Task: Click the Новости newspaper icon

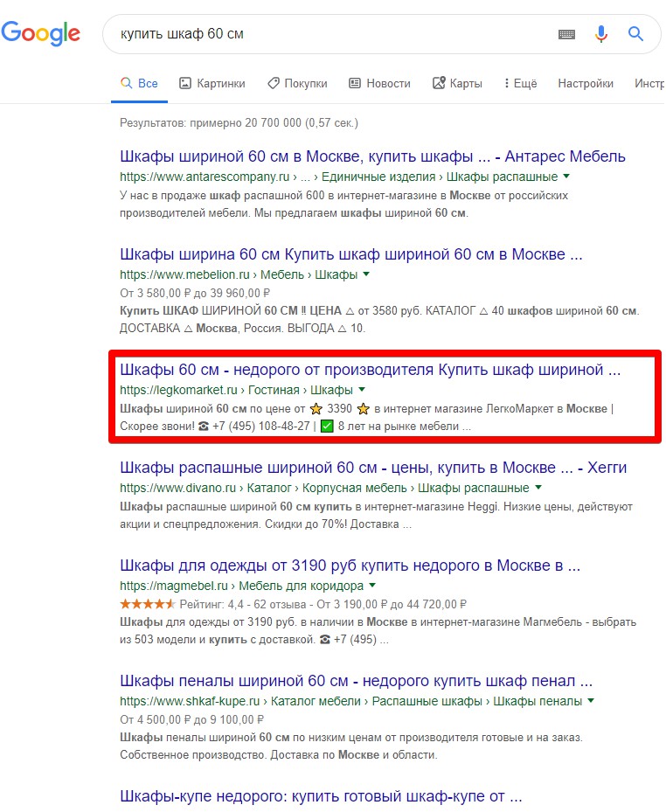Action: tap(354, 83)
